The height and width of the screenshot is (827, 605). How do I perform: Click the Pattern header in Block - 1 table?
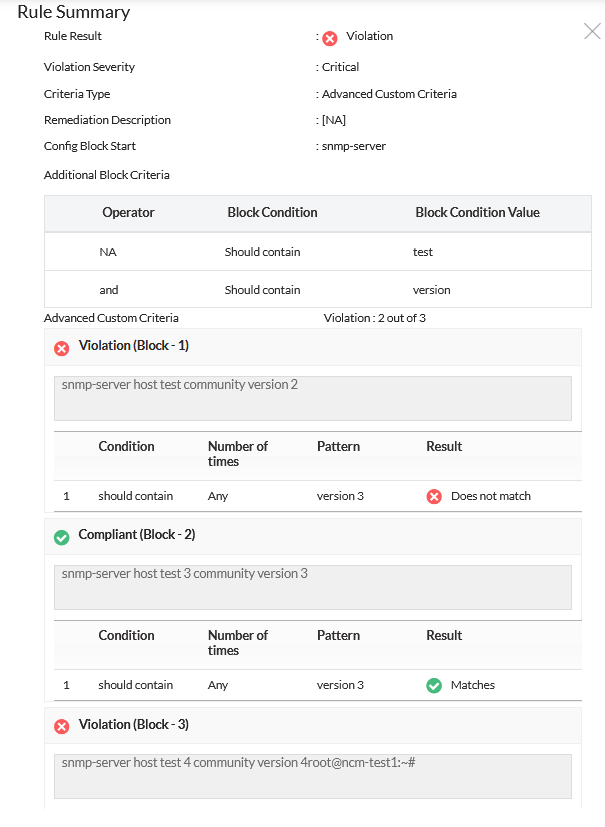coord(338,446)
